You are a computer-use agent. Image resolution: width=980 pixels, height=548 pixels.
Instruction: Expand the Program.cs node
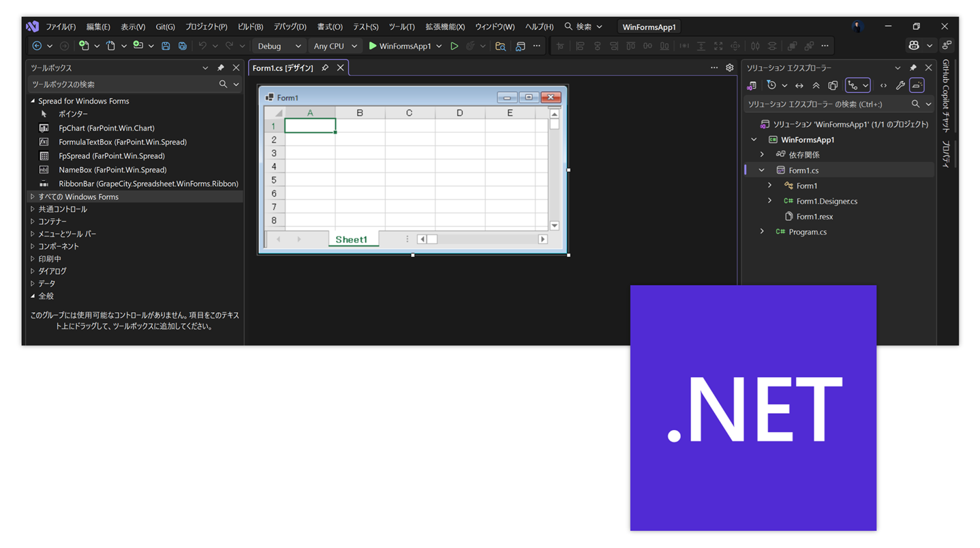[762, 232]
